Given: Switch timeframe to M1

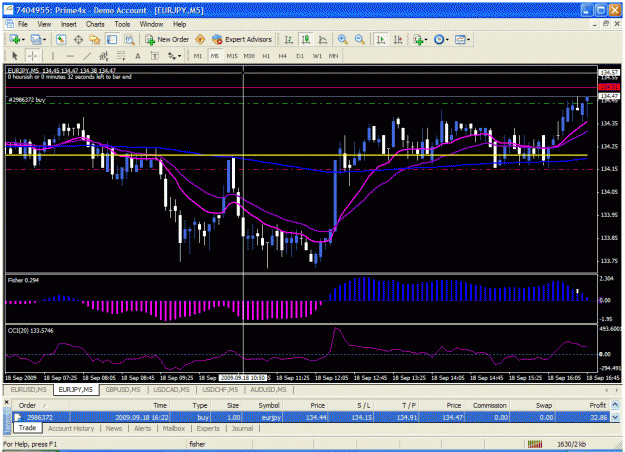Looking at the screenshot, I should (198, 56).
